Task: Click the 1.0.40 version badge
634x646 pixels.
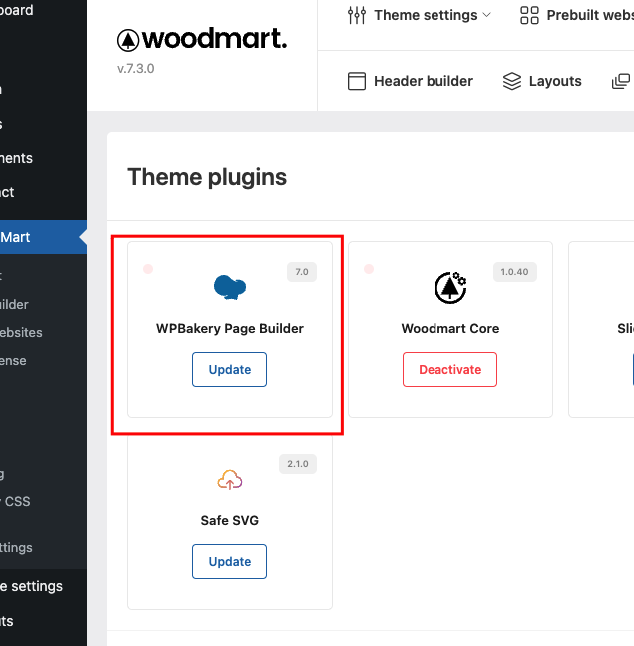Action: click(x=515, y=272)
